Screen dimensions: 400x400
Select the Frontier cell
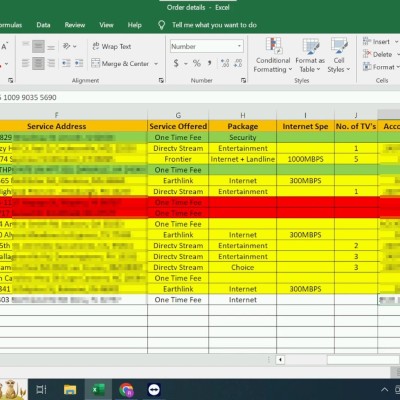point(178,159)
